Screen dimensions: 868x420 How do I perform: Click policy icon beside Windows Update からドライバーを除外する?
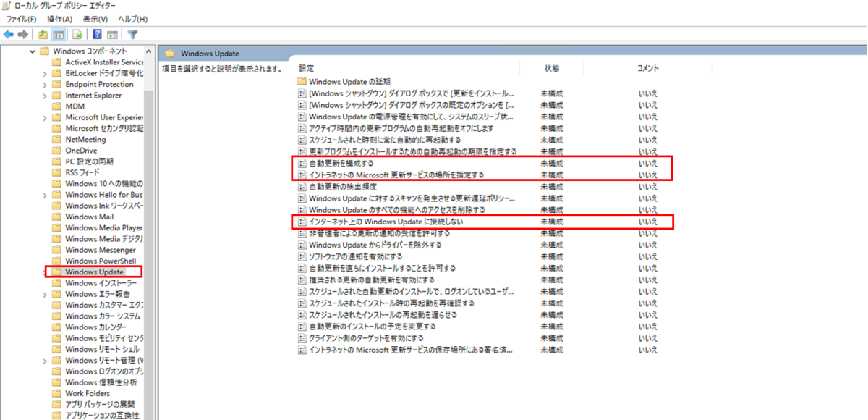point(302,245)
